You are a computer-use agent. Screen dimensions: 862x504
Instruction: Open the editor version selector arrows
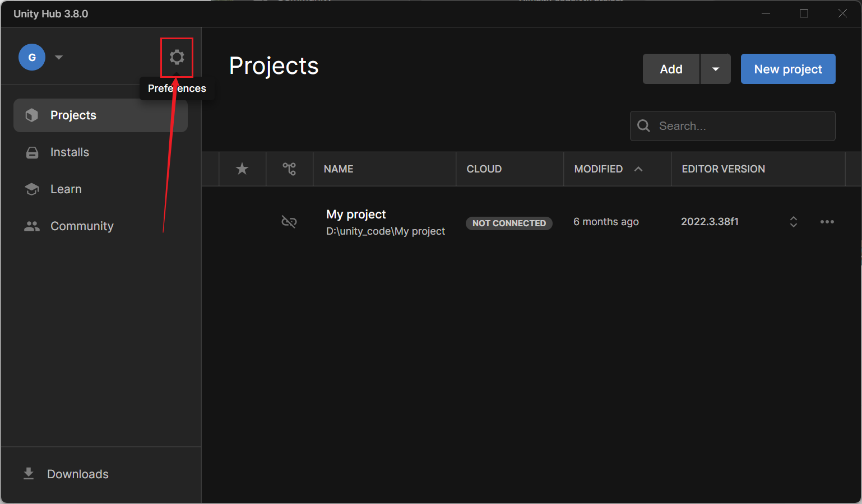point(794,222)
